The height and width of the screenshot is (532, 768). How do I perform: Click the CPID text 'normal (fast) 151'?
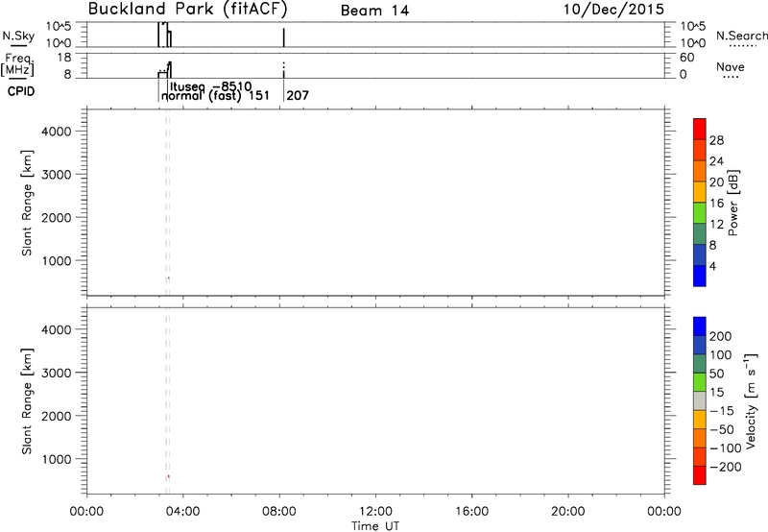coord(215,95)
